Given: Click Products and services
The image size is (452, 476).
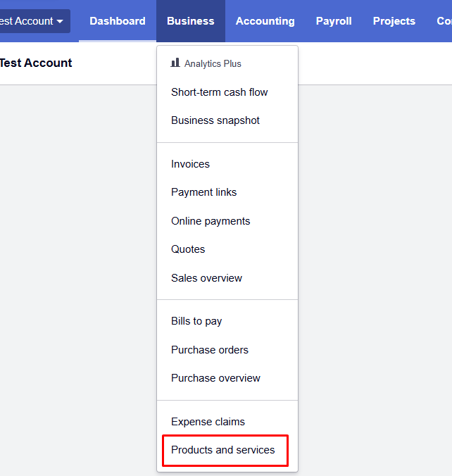Looking at the screenshot, I should (223, 450).
